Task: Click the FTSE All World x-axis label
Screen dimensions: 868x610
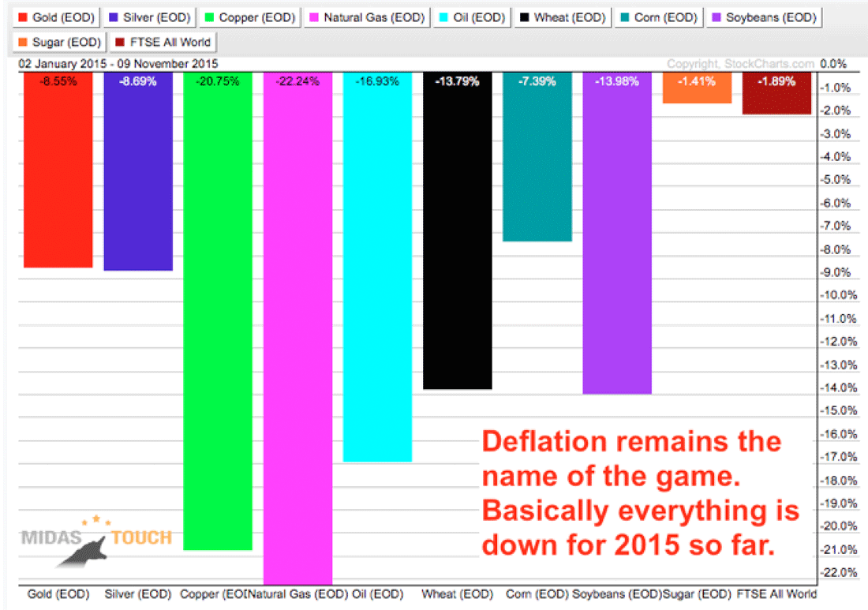Action: [x=776, y=594]
